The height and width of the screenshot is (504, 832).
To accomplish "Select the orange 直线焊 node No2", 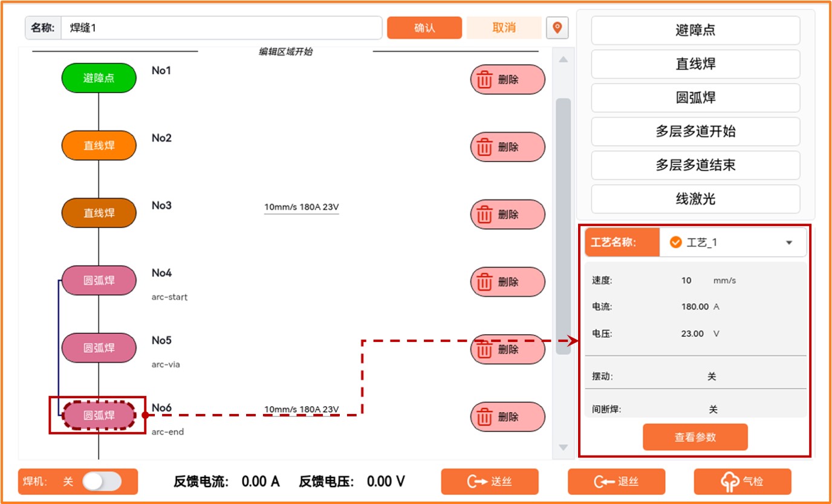I will (x=99, y=146).
